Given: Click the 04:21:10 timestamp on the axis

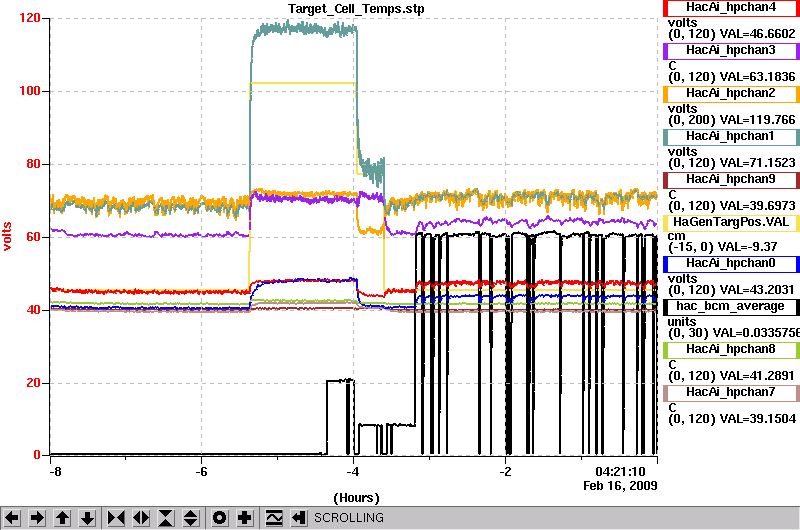Looking at the screenshot, I should point(620,472).
